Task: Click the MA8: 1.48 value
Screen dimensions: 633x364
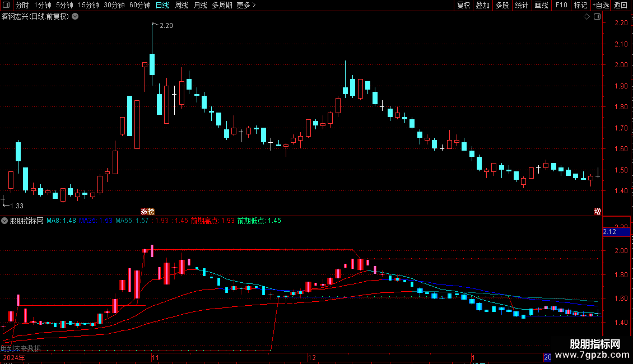Action: click(x=61, y=221)
